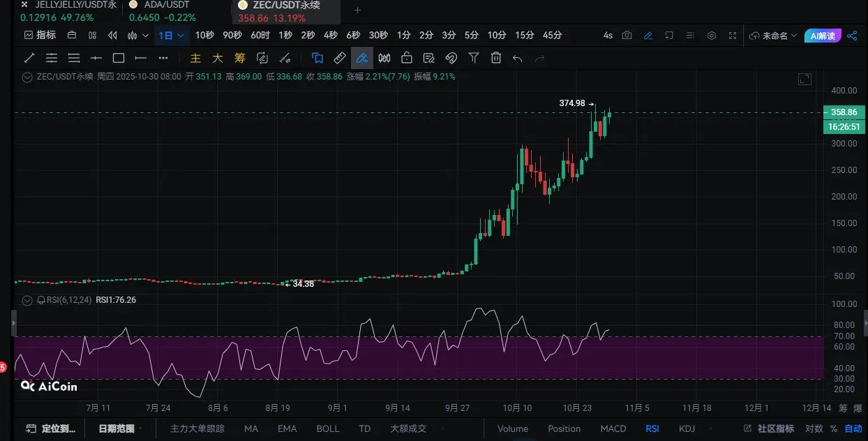Take a chart screenshot with camera icon
This screenshot has width=868, height=441.
point(627,35)
